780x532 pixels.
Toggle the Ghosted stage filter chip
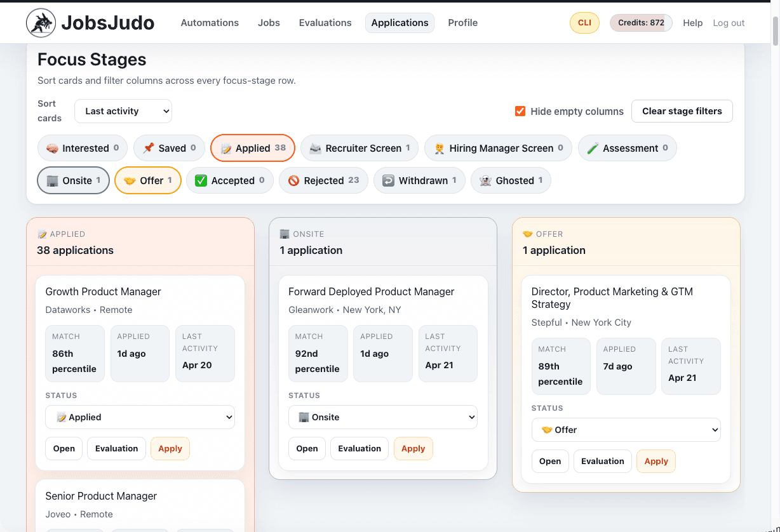[511, 180]
